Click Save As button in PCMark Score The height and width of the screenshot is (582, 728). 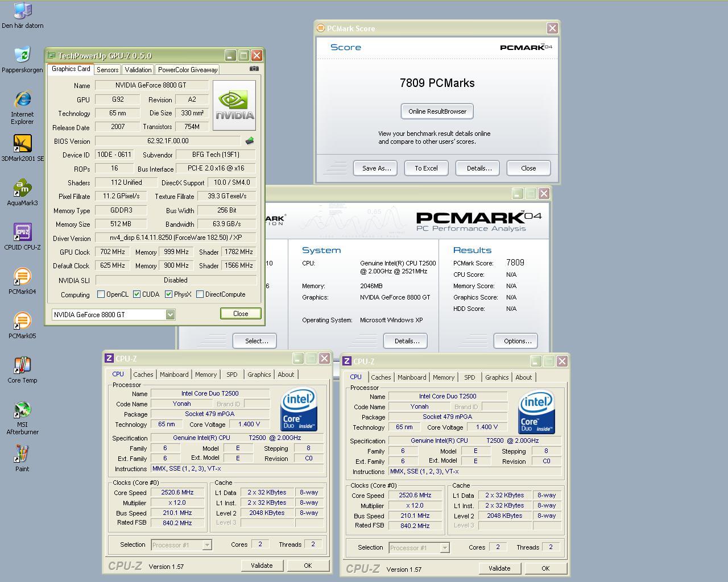(377, 168)
